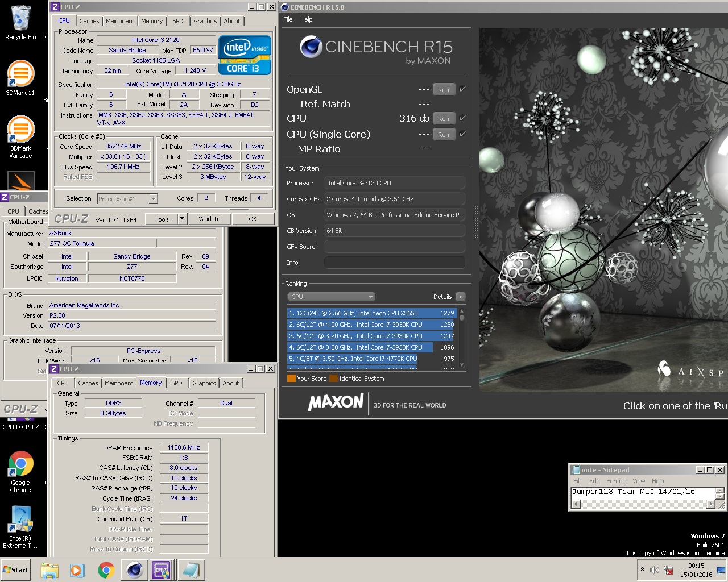This screenshot has width=728, height=582.
Task: Launch 3DMark 11 desktop shortcut
Action: pos(20,77)
